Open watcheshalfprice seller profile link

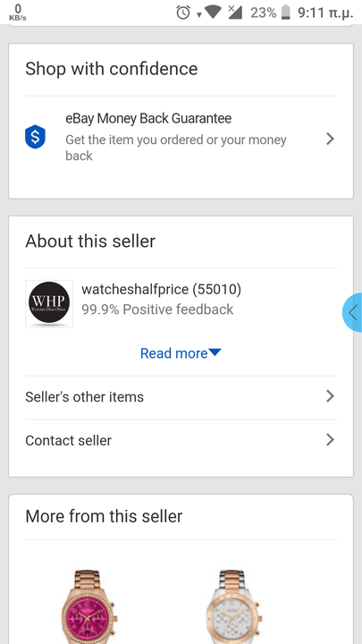[x=161, y=290]
